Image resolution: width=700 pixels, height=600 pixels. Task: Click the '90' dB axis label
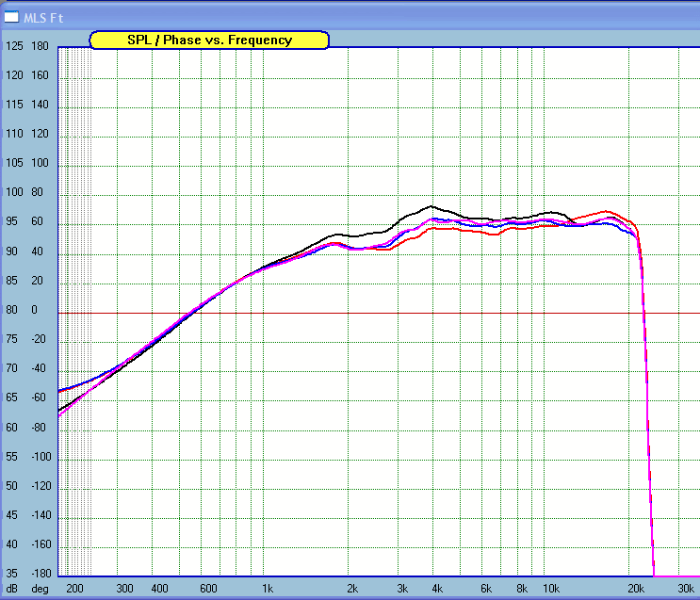tap(11, 251)
